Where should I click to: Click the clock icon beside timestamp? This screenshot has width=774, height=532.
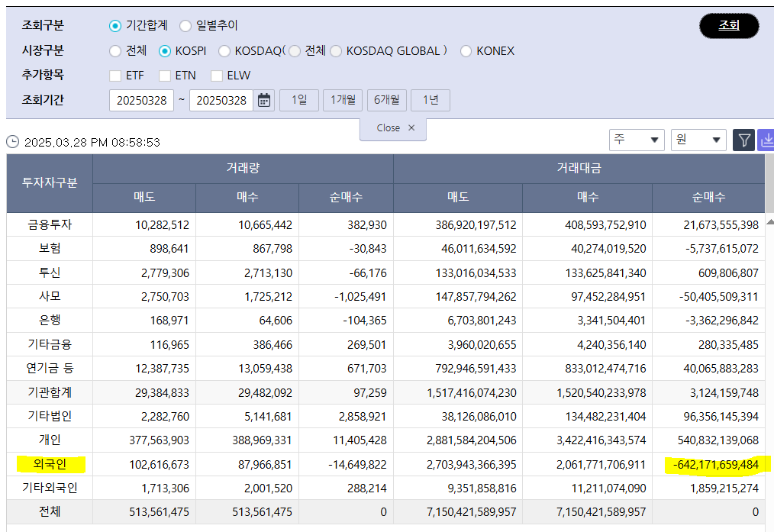click(13, 142)
